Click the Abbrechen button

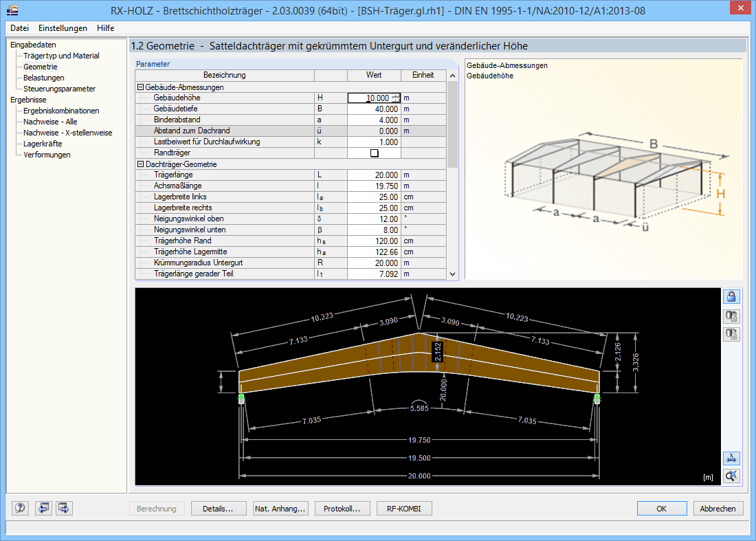click(x=718, y=509)
